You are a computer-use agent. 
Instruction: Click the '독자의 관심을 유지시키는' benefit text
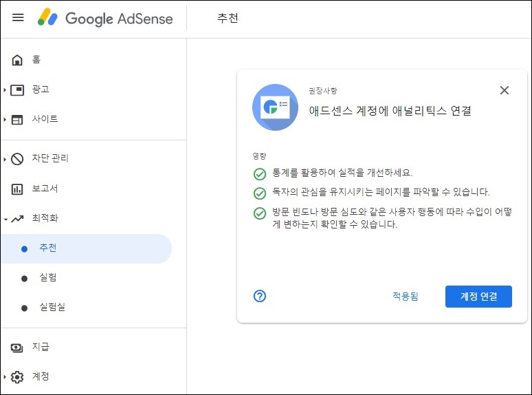point(381,192)
